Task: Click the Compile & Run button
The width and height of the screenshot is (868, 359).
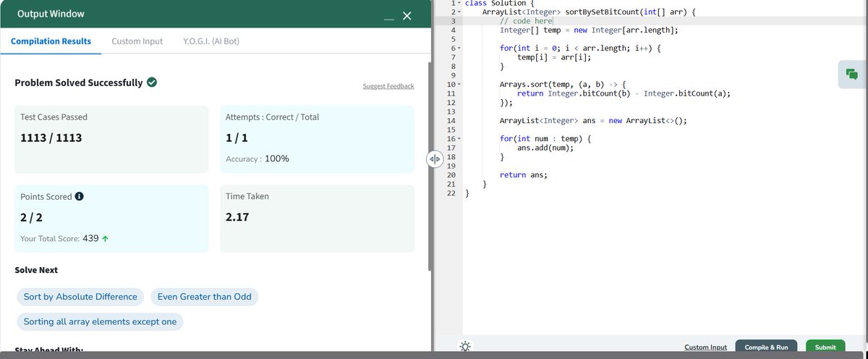Action: pos(766,347)
